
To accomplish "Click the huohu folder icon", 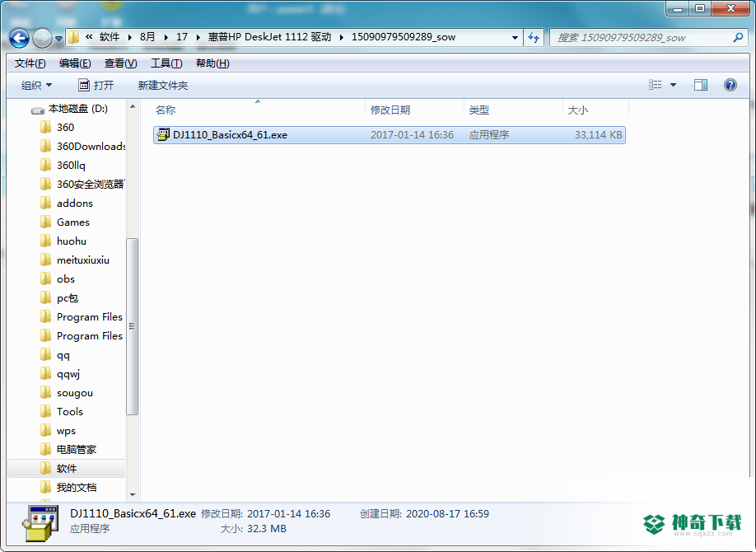I will click(x=45, y=241).
